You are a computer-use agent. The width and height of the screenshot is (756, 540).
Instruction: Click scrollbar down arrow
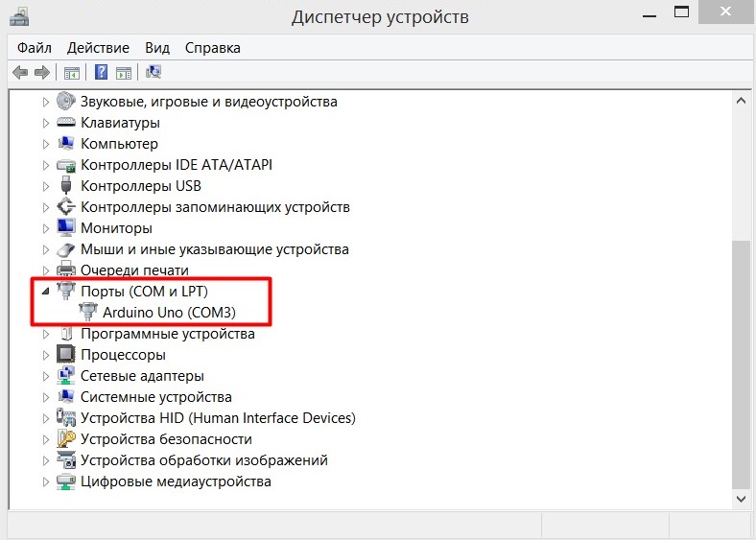pyautogui.click(x=741, y=499)
